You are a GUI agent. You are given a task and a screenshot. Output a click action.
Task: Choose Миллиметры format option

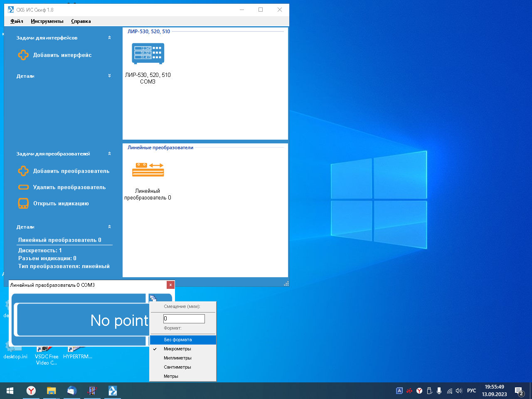pos(177,358)
